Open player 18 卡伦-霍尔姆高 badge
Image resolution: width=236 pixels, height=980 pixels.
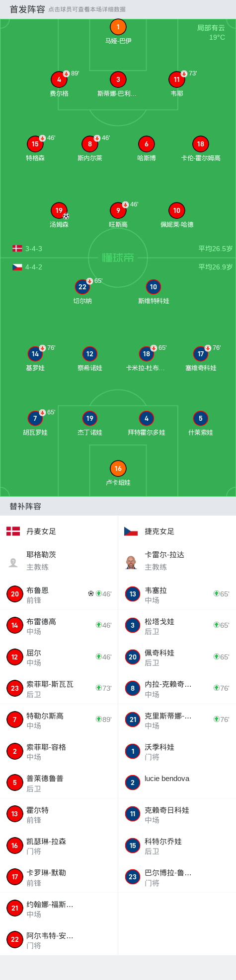[201, 144]
